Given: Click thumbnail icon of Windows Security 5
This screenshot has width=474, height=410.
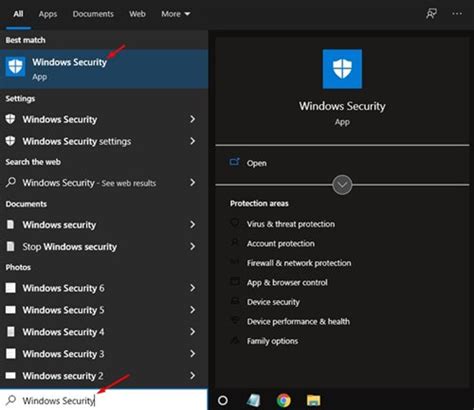Looking at the screenshot, I should coord(11,310).
